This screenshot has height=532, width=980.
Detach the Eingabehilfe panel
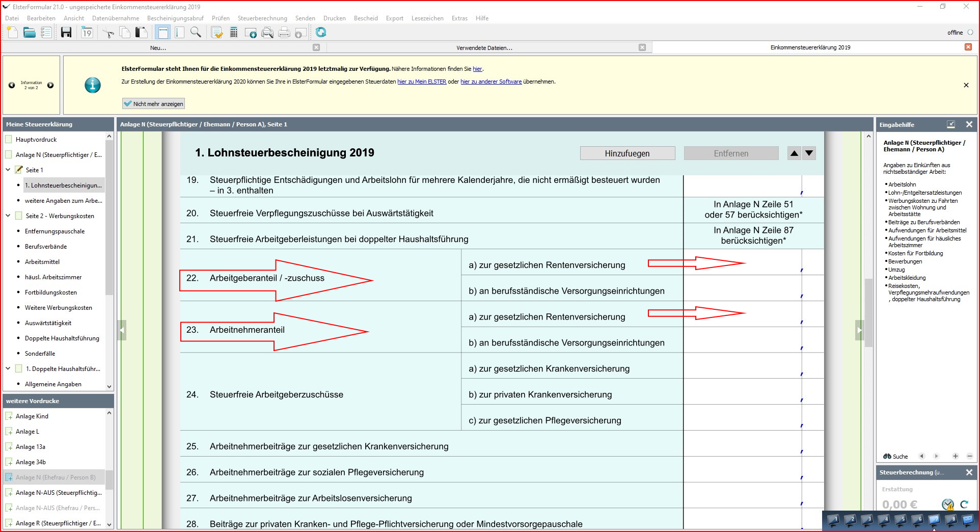951,124
